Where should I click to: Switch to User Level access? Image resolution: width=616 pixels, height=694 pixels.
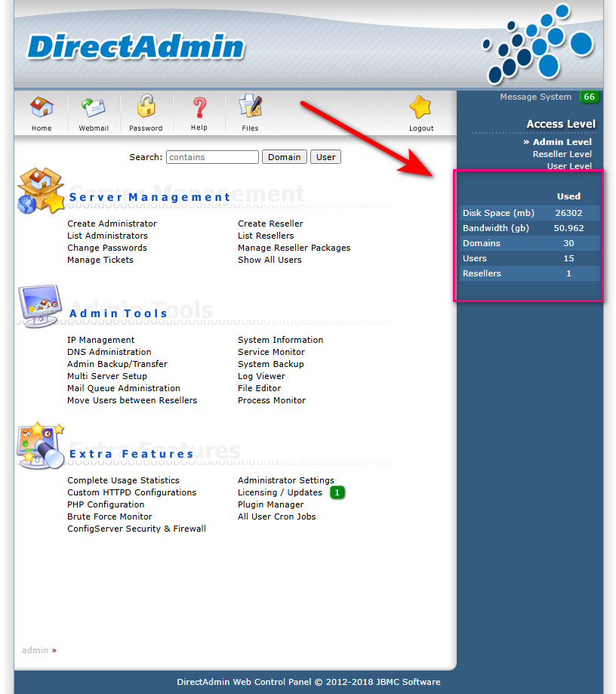tap(569, 166)
